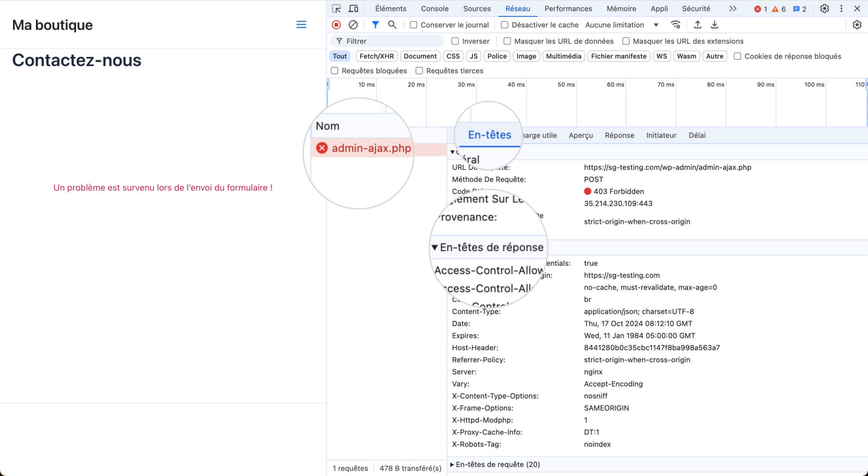Screen dimensions: 868x476
Task: Switch to the Console tab
Action: pos(435,8)
